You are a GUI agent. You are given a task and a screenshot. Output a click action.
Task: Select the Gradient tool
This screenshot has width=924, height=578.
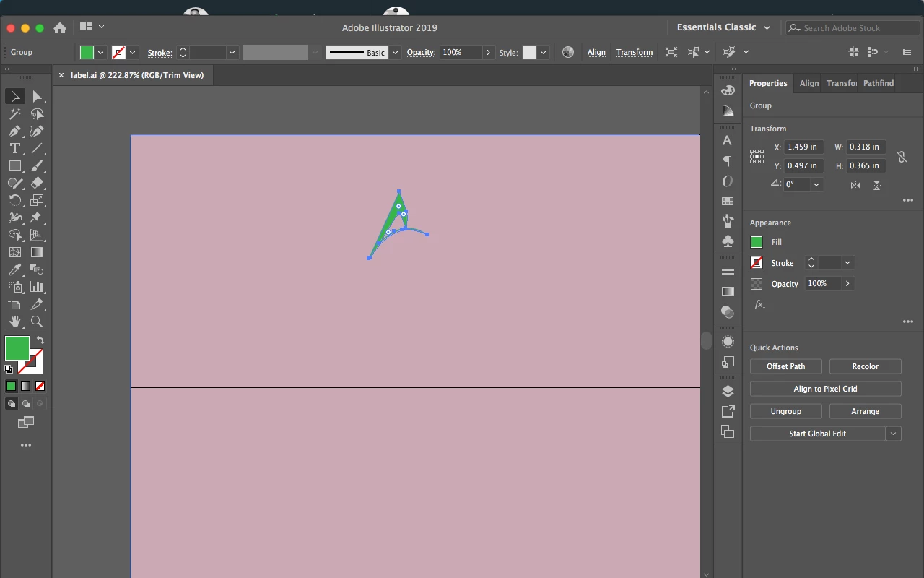coord(37,252)
